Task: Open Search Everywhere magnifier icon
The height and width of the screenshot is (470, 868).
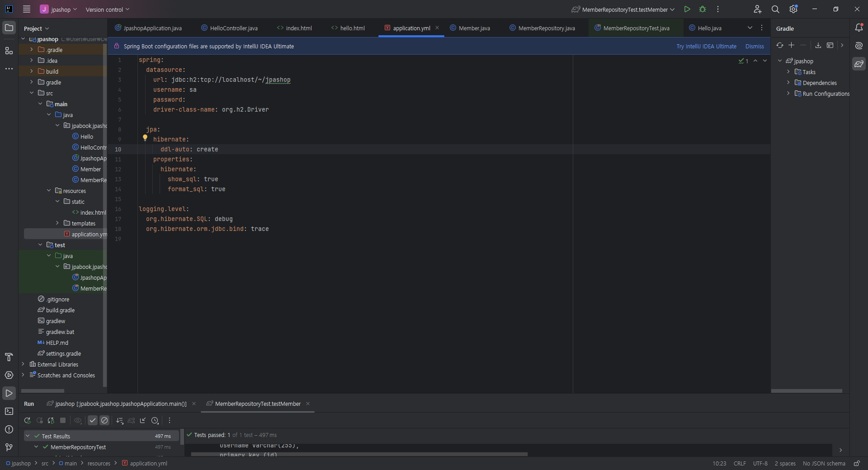Action: click(775, 9)
